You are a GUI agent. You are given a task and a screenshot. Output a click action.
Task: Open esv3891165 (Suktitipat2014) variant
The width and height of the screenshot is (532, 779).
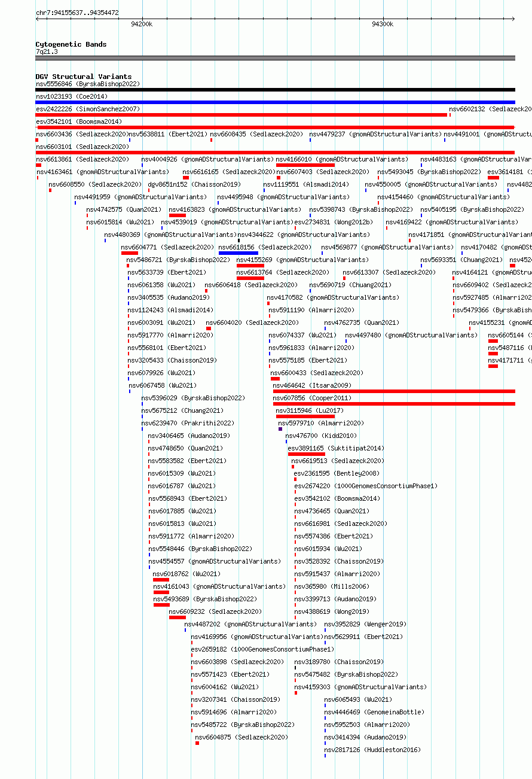336,448
